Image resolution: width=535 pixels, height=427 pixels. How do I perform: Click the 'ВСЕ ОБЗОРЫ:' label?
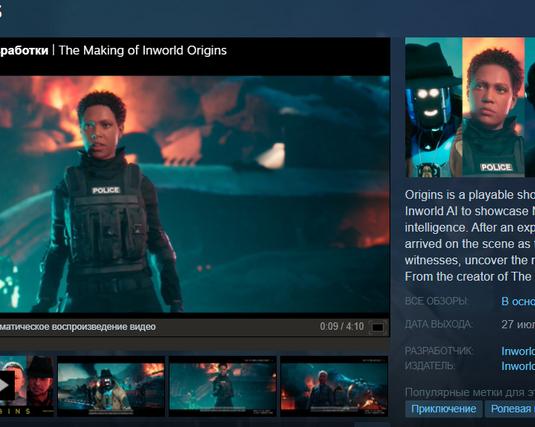[436, 301]
